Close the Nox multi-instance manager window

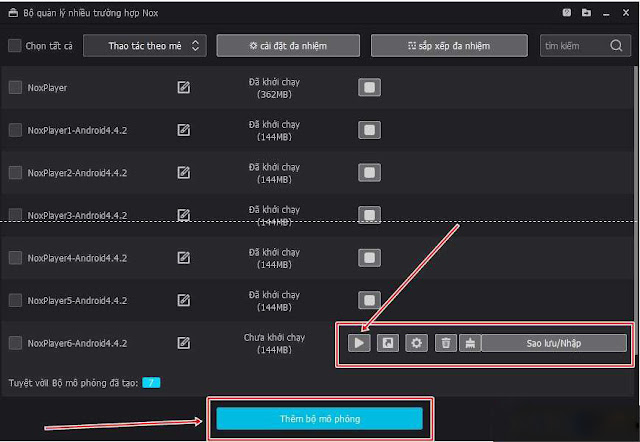coord(626,13)
